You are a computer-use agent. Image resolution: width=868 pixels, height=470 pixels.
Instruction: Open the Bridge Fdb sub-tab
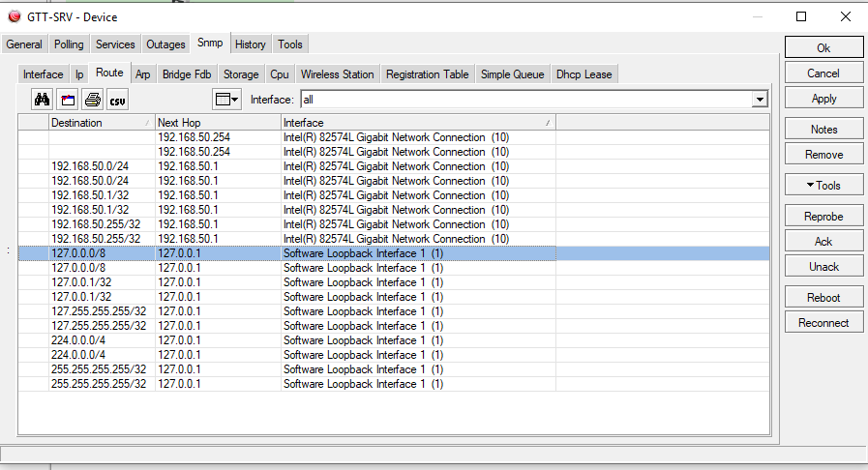[187, 74]
